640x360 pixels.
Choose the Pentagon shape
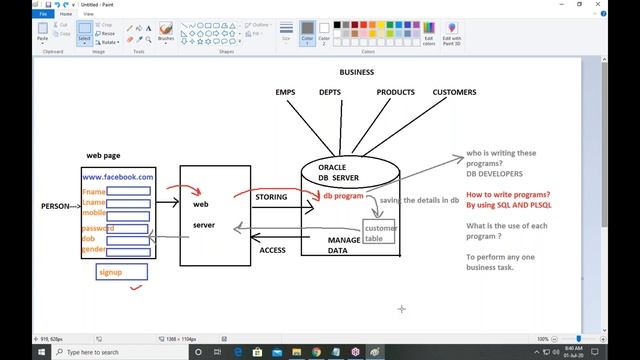click(x=200, y=33)
